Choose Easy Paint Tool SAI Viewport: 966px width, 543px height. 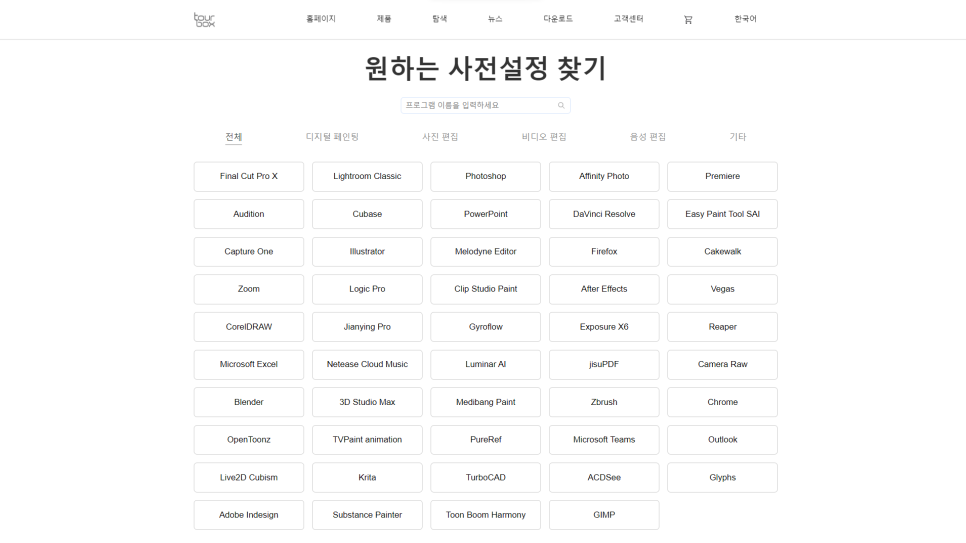[x=722, y=214]
